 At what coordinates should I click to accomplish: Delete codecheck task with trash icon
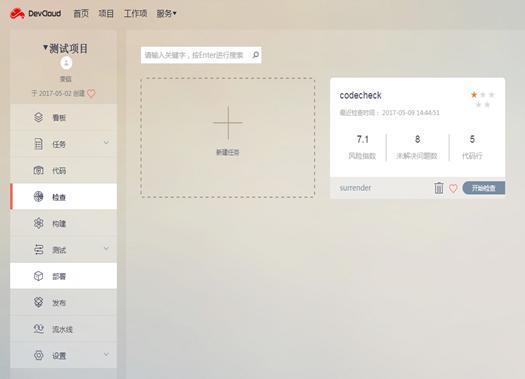pyautogui.click(x=439, y=188)
